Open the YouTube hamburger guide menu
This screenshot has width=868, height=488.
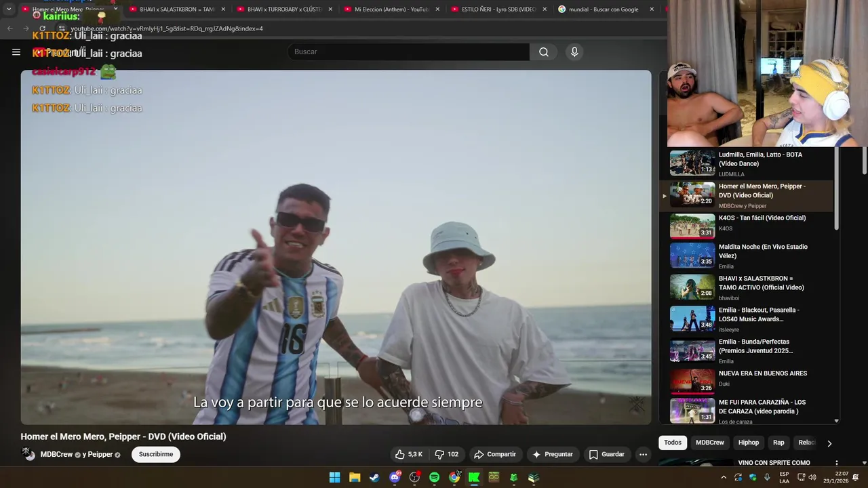pos(16,52)
